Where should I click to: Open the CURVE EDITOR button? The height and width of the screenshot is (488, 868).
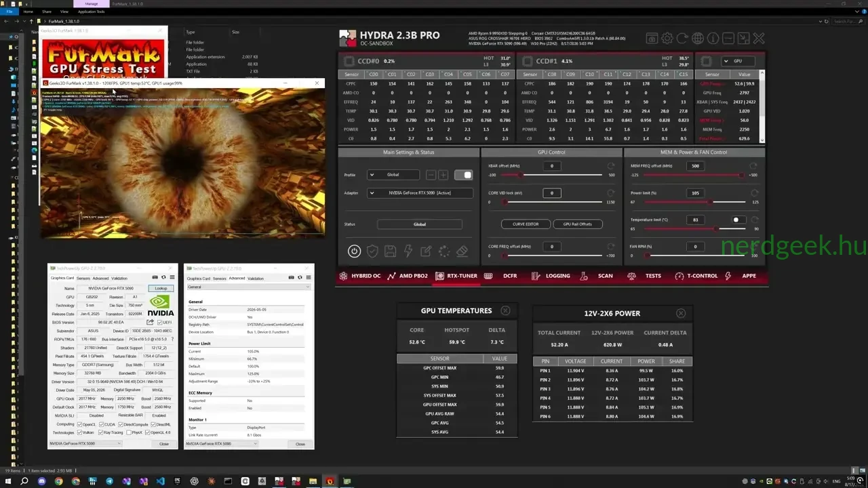coord(526,224)
